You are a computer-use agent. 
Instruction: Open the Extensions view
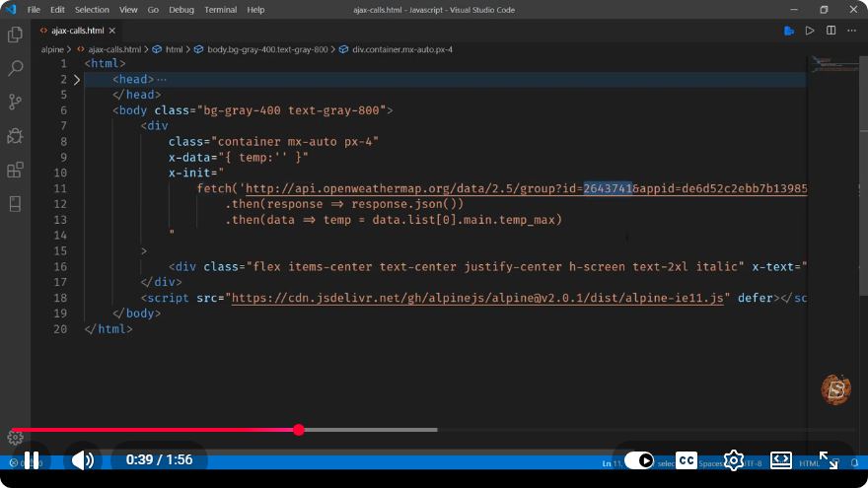[15, 170]
